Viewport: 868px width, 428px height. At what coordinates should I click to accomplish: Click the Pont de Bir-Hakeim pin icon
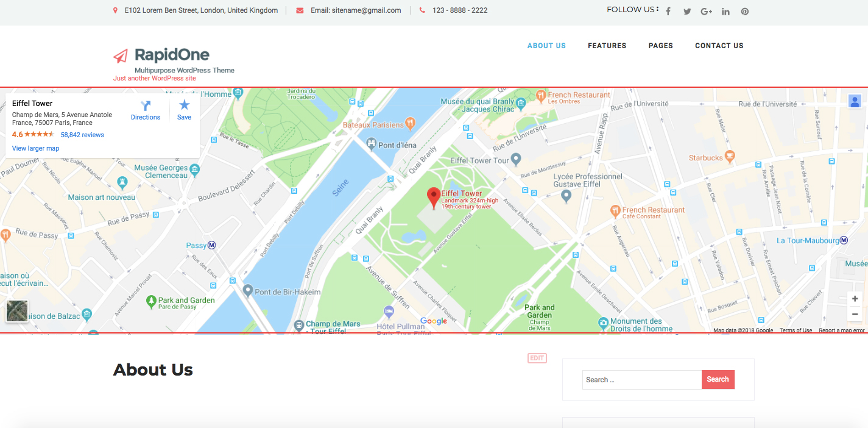(247, 291)
